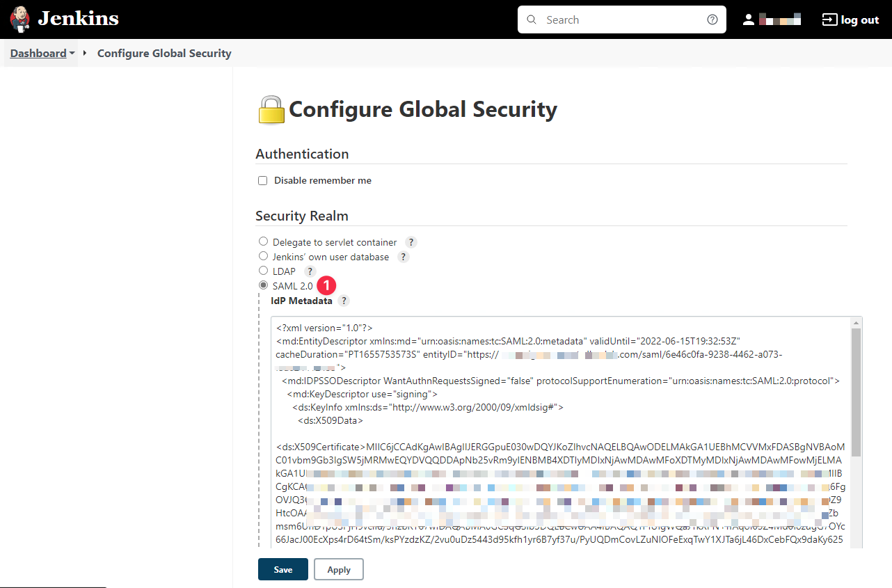Click the Jenkins butler logo icon
Image resolution: width=892 pixels, height=588 pixels.
20,19
